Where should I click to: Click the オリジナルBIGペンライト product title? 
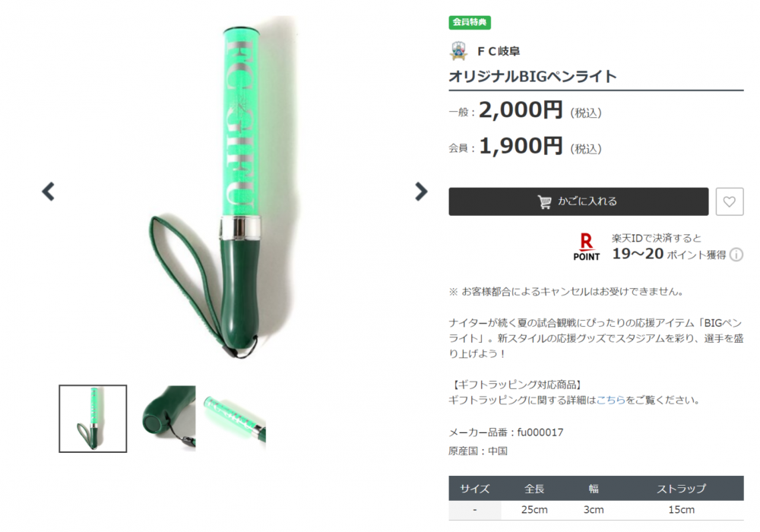click(533, 77)
